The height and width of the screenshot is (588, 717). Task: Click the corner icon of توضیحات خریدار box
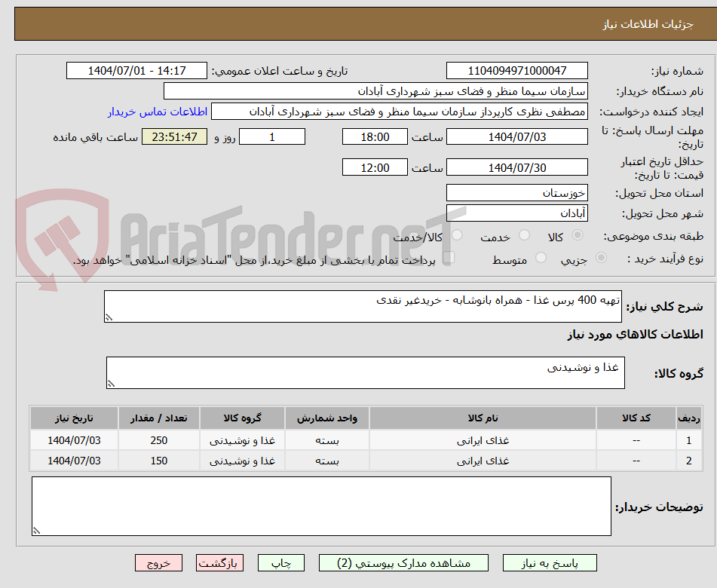[35, 531]
